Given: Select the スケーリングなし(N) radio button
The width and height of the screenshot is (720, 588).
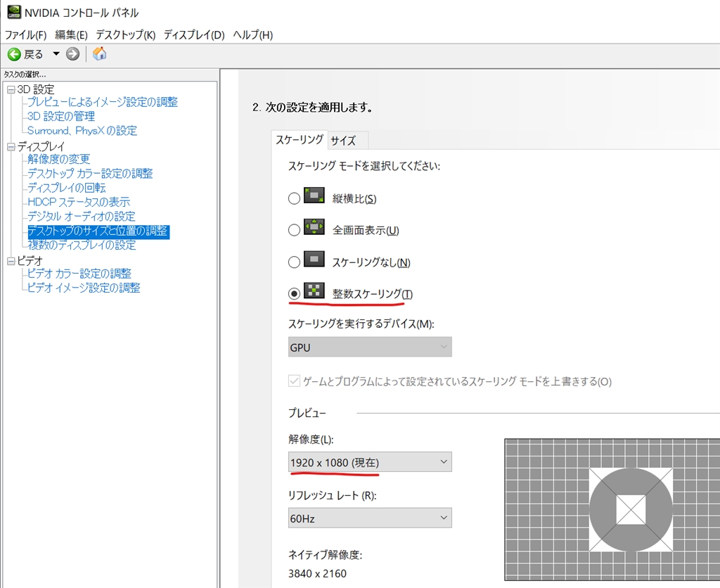Looking at the screenshot, I should 294,262.
